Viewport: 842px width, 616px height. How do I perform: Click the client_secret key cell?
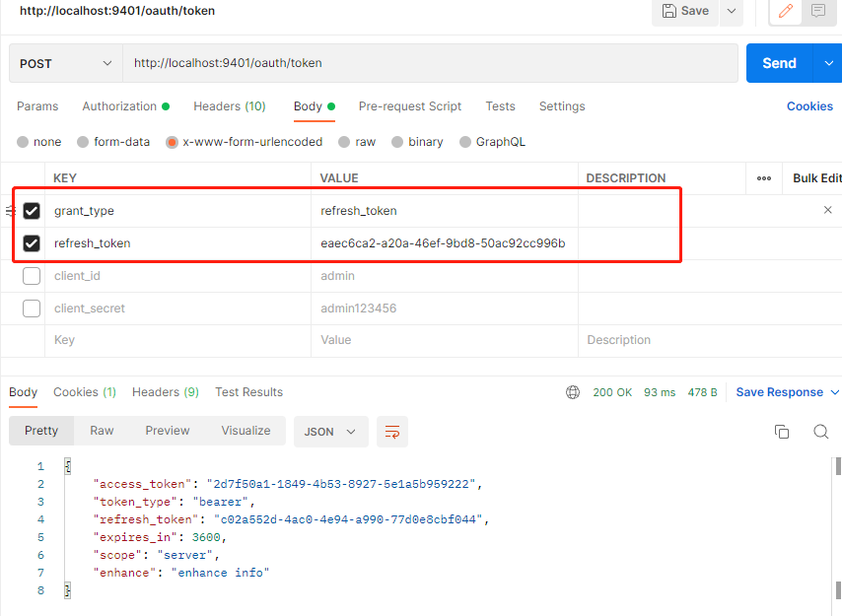[177, 308]
